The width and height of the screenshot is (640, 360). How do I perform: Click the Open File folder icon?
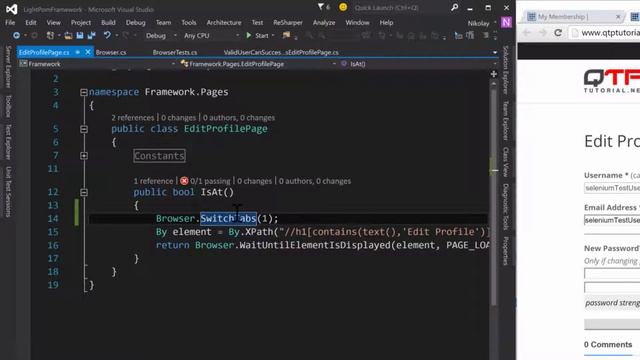68,36
